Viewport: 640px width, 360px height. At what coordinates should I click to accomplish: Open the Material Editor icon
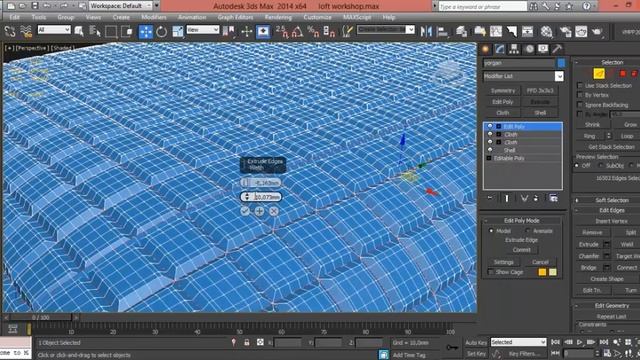click(547, 31)
